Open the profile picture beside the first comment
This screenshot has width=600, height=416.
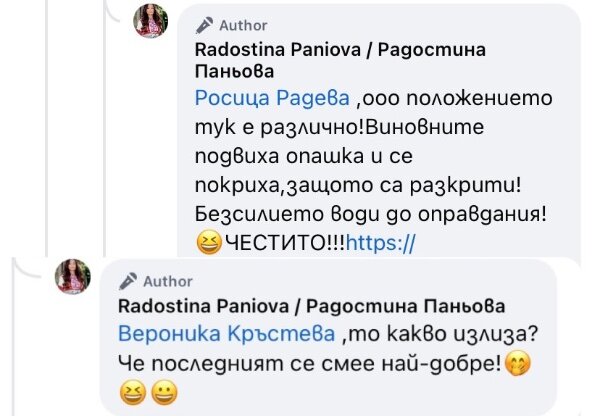click(151, 21)
